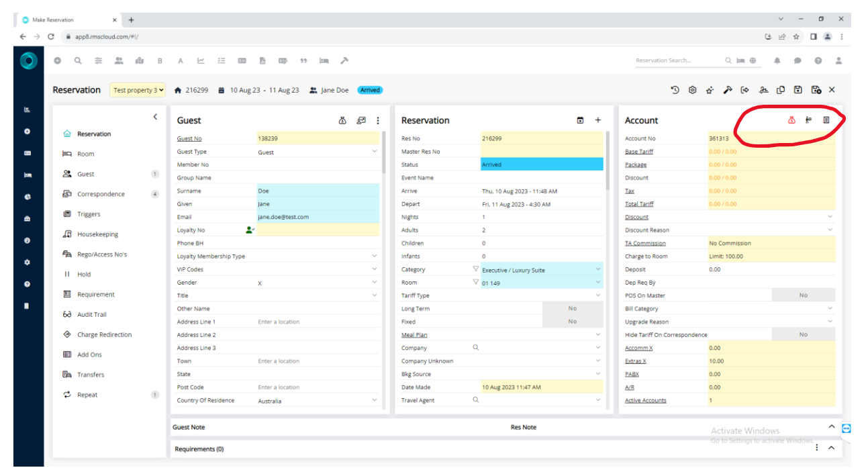Open the three-dot menu in Guest panel

pyautogui.click(x=378, y=120)
